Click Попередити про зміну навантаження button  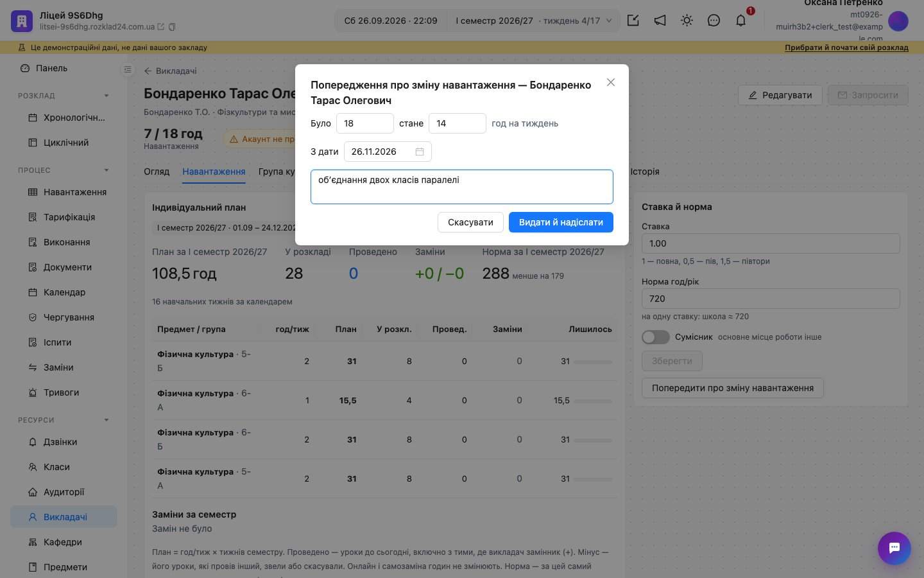(733, 388)
